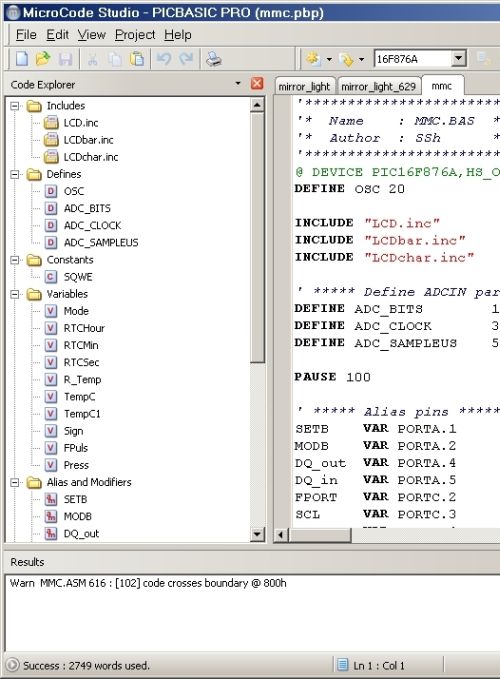Open the Code Explorer options dropdown arrow

pyautogui.click(x=238, y=83)
